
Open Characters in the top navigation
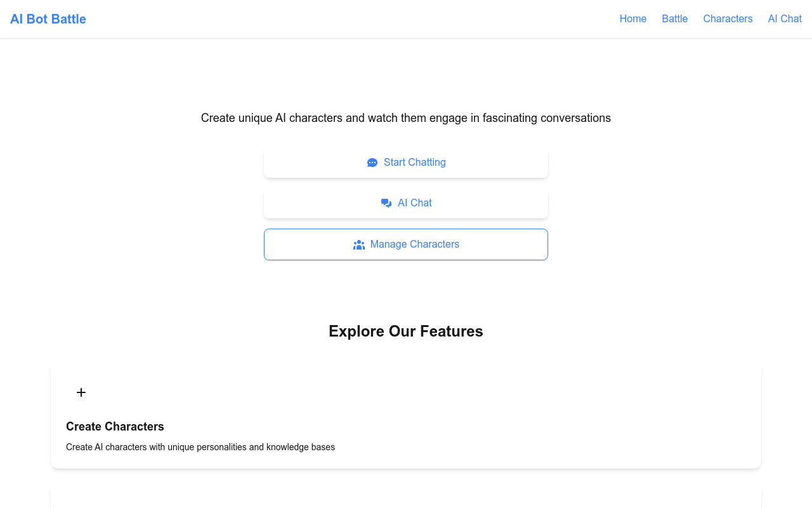pyautogui.click(x=728, y=19)
